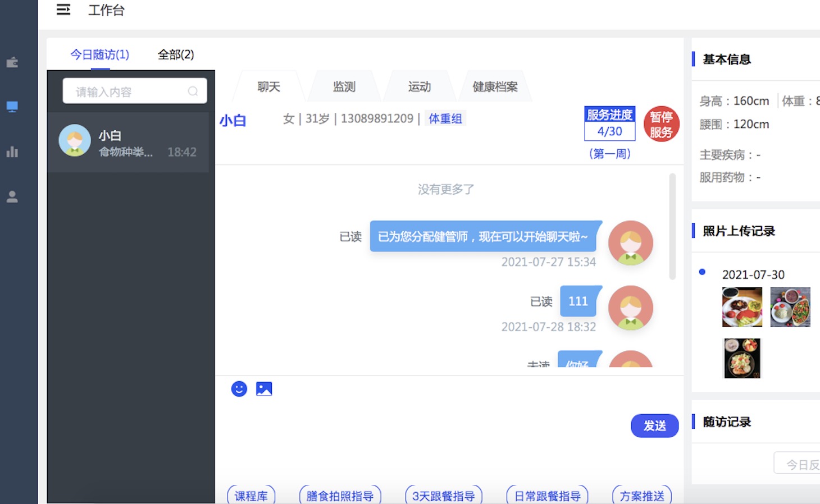The height and width of the screenshot is (504, 820).
Task: Click the image attachment icon in chat
Action: 264,388
